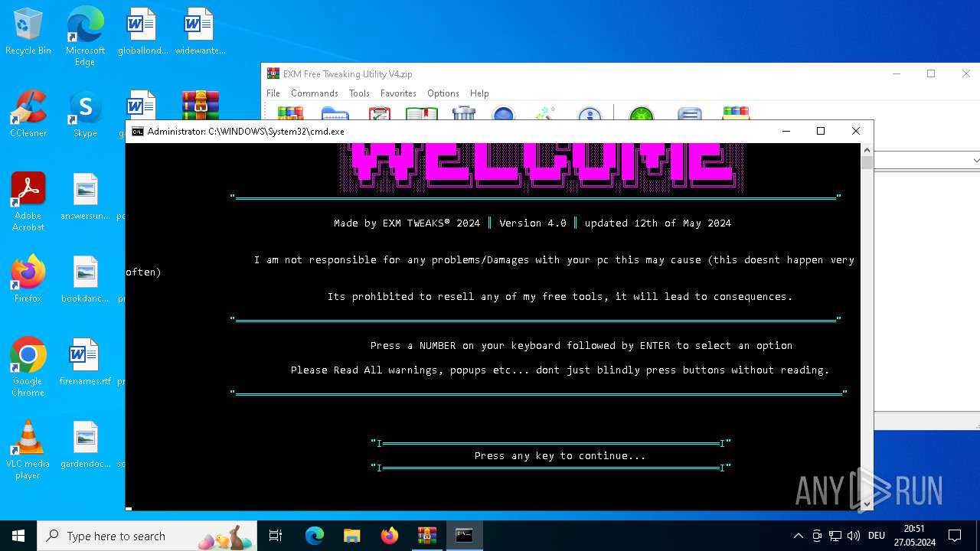Click the Extract To folder icon in WinRAR
Viewport: 980px width, 551px height.
click(335, 113)
